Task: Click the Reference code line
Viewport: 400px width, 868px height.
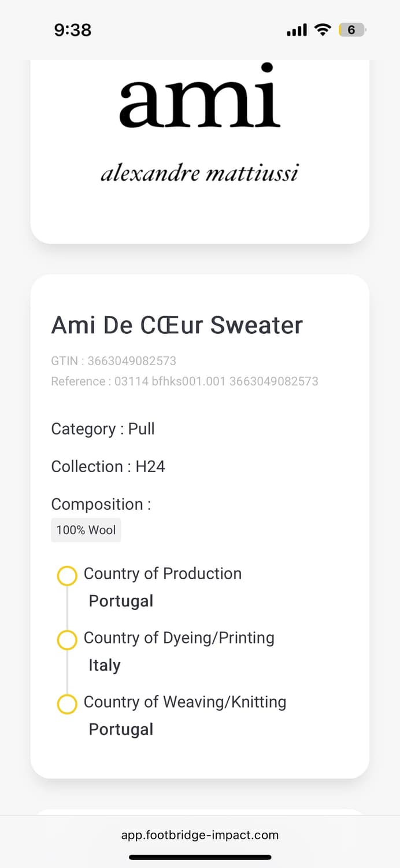Action: pos(184,381)
